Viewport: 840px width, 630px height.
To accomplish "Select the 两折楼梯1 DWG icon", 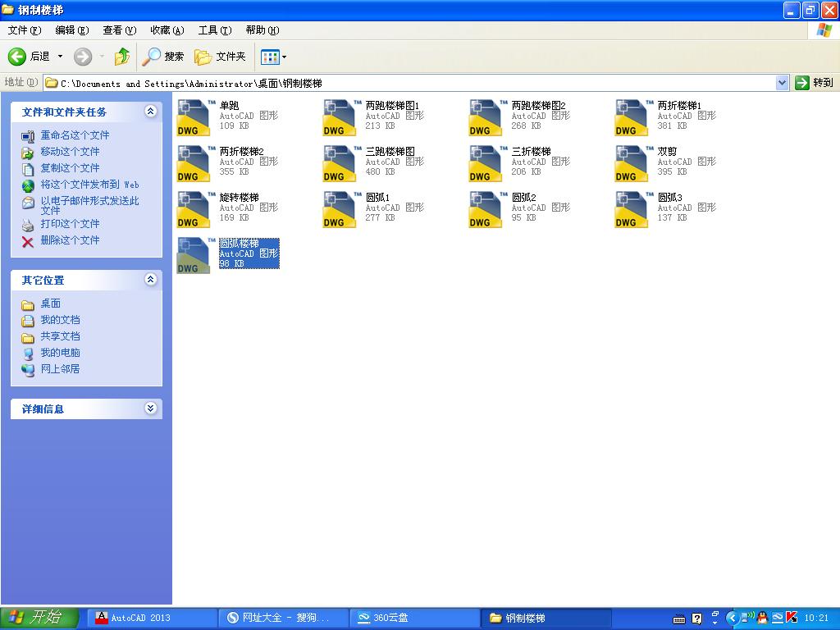I will [x=632, y=118].
